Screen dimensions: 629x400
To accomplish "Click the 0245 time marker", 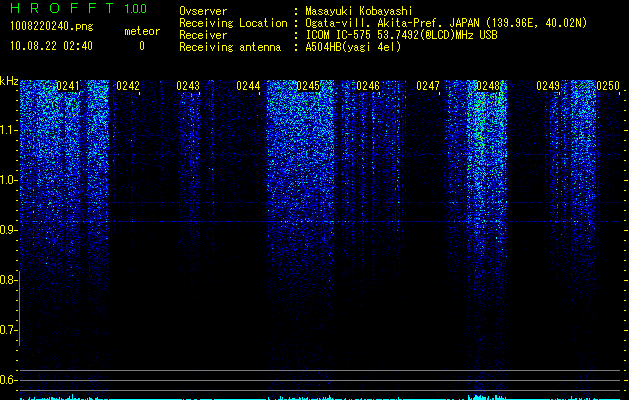I will tap(308, 86).
